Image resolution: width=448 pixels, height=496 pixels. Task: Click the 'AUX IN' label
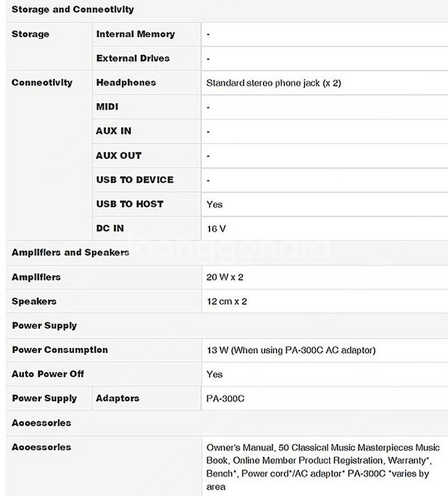[113, 131]
